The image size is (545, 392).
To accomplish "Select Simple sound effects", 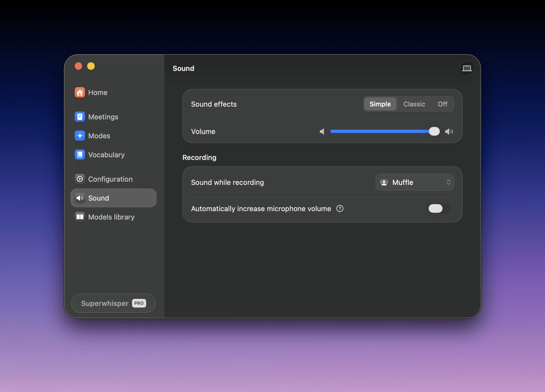I will 380,104.
